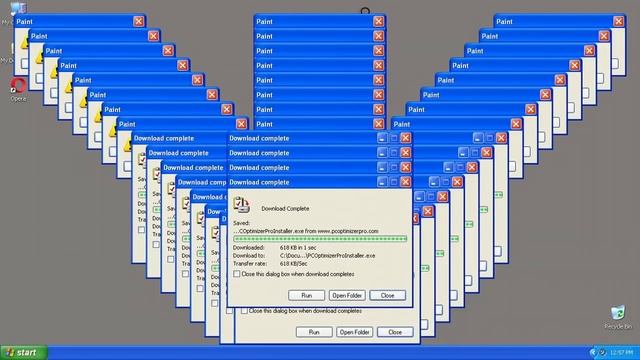Tick checkbox in the top-right Paint window
The width and height of the screenshot is (640, 360).
pyautogui.click(x=615, y=63)
